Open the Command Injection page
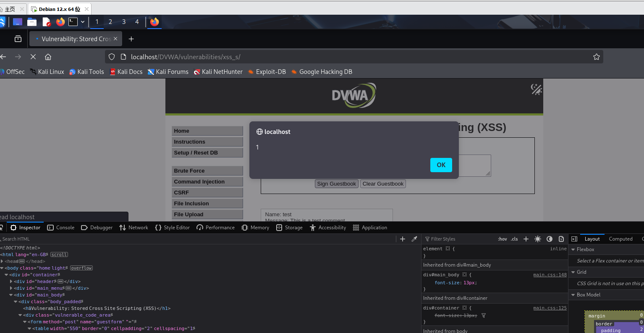This screenshot has width=644, height=333. coord(207,182)
